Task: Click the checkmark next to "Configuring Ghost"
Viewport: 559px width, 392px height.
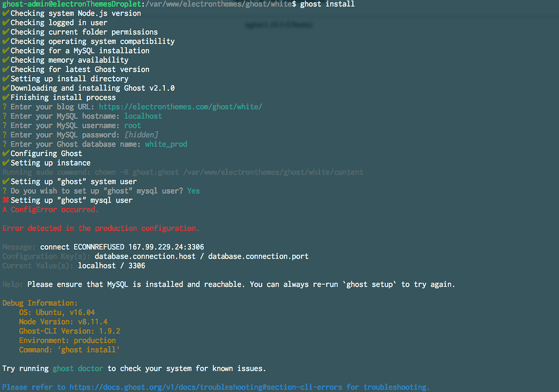Action: pyautogui.click(x=5, y=153)
